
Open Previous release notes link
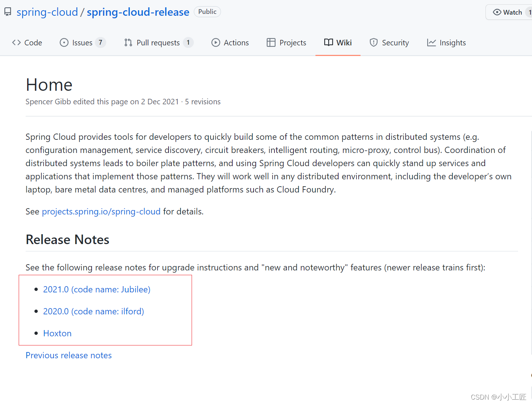point(69,355)
